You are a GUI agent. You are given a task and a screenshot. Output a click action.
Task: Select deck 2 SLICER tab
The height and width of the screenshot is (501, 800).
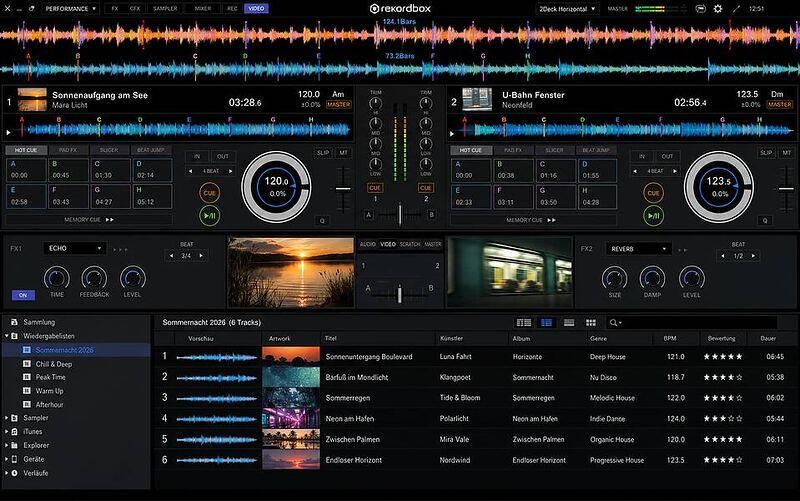click(554, 151)
